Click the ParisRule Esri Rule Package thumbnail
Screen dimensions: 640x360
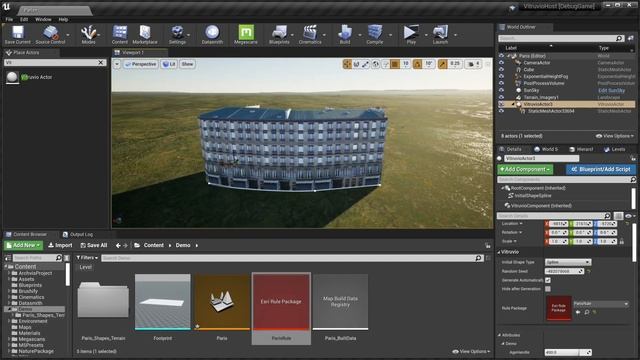281,302
